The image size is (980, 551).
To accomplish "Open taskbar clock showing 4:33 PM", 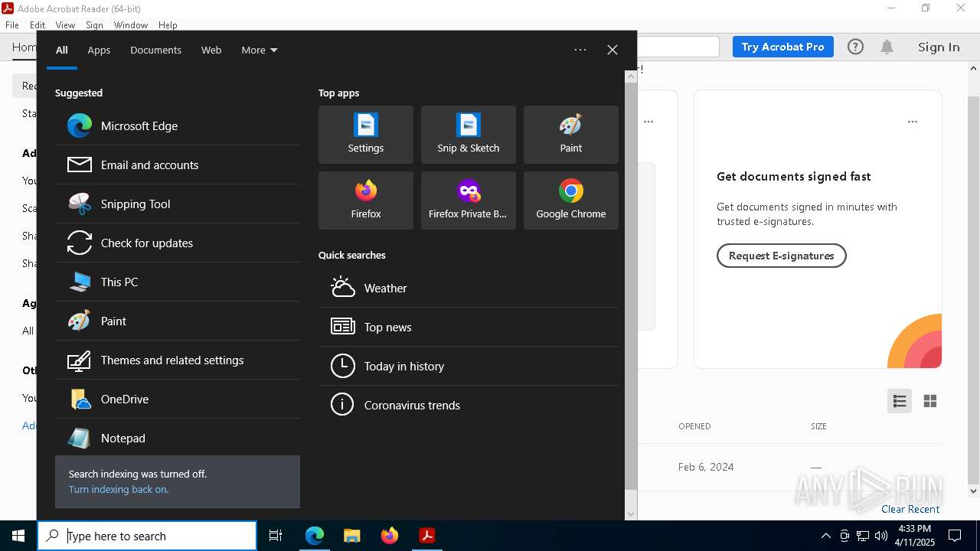I will [915, 536].
